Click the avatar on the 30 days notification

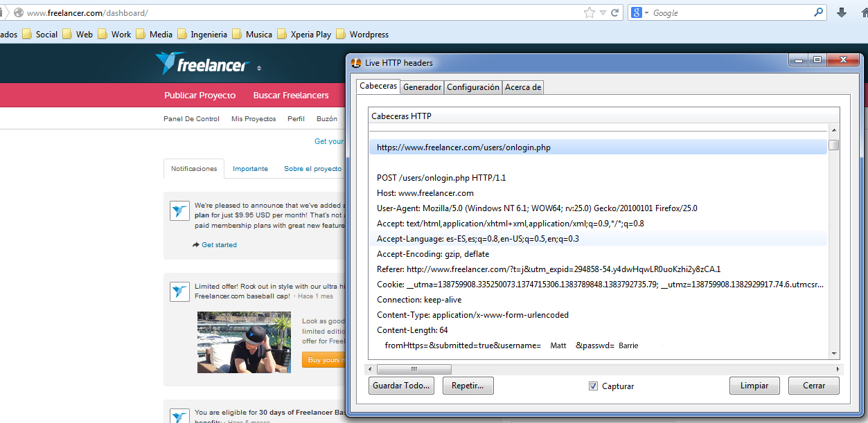pos(180,415)
